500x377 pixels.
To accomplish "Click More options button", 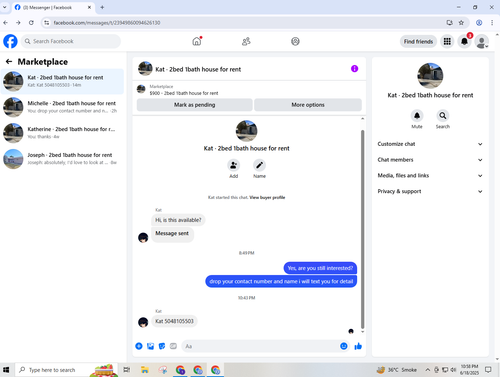I will [308, 105].
